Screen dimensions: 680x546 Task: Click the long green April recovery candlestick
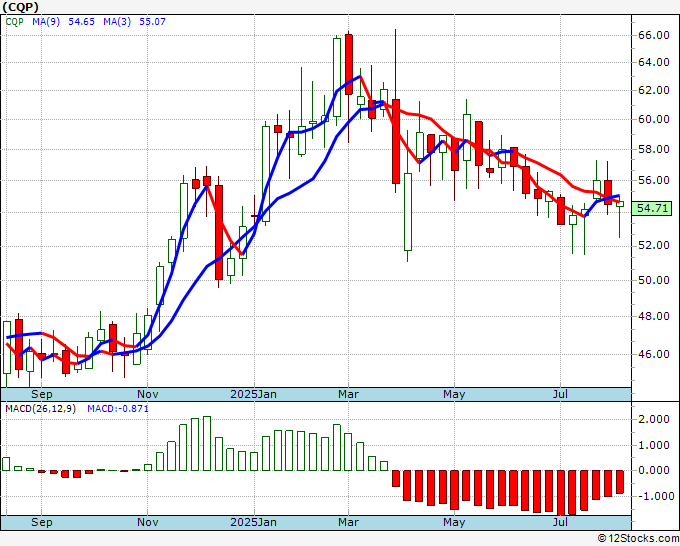pyautogui.click(x=408, y=212)
